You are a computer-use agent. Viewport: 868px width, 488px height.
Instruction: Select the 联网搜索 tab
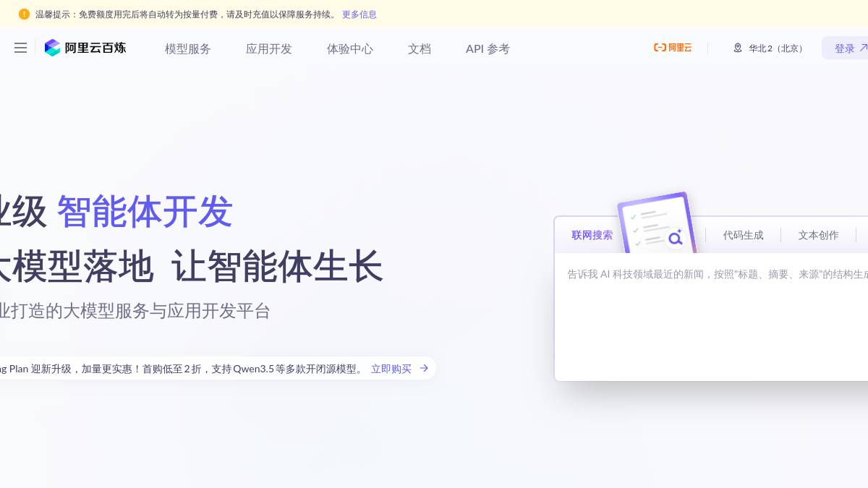[592, 235]
